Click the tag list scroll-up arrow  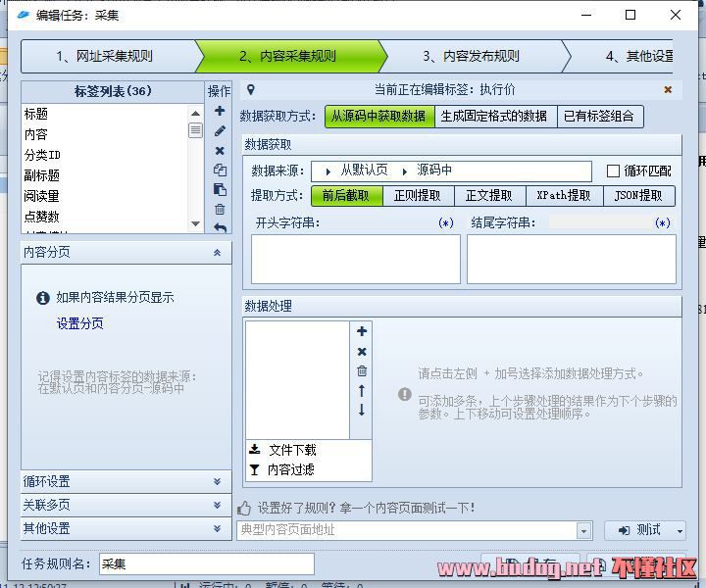[195, 114]
